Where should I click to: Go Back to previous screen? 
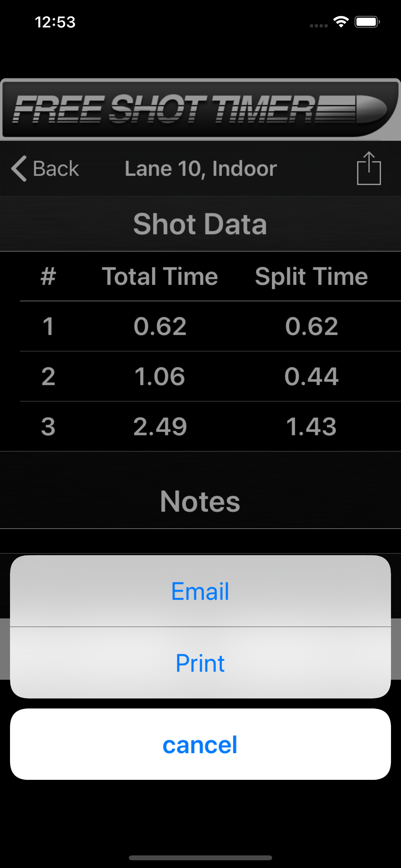coord(56,169)
